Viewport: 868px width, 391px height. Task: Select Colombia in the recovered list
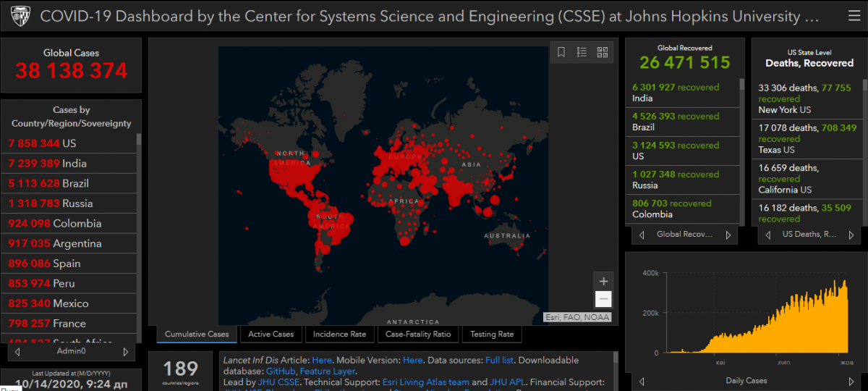[x=682, y=209]
